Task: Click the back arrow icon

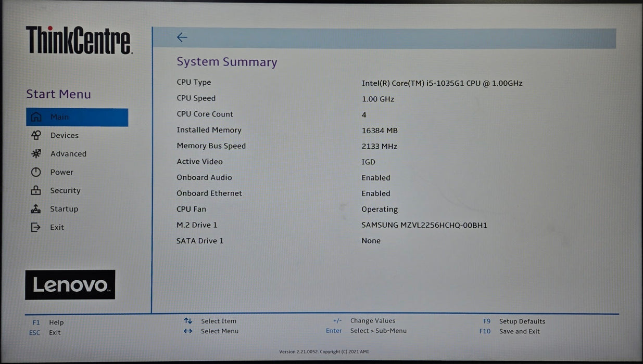Action: (182, 37)
